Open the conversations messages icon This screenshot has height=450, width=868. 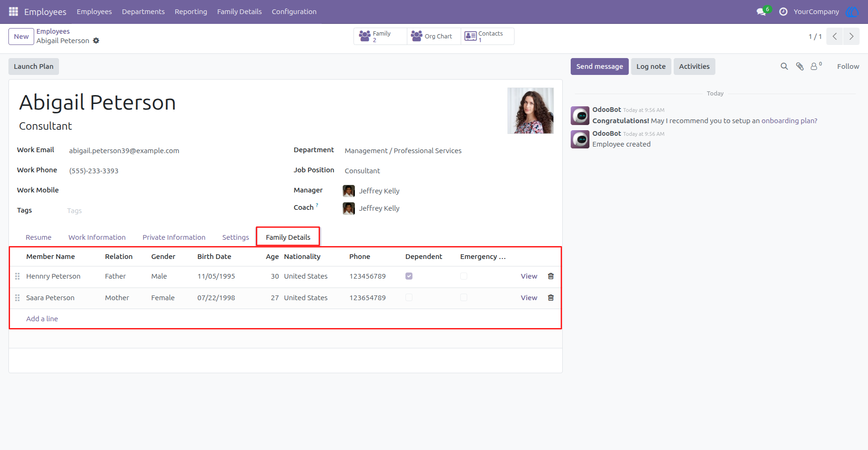click(761, 12)
